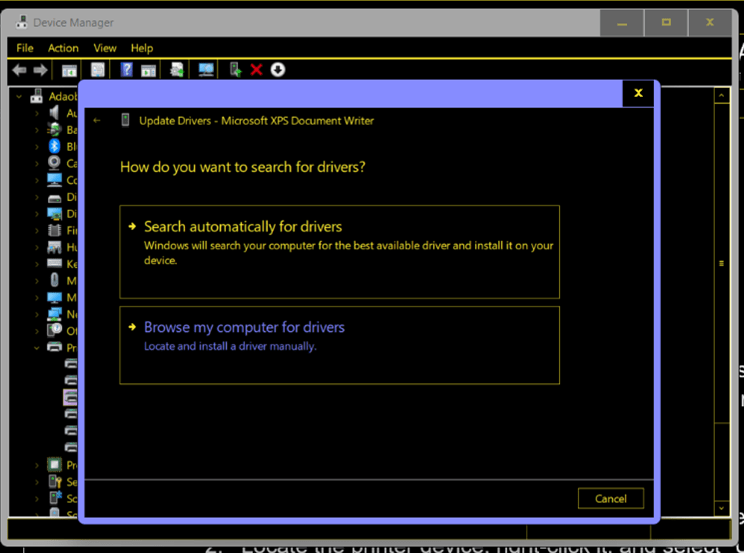Select the keyboard category icon

click(55, 263)
